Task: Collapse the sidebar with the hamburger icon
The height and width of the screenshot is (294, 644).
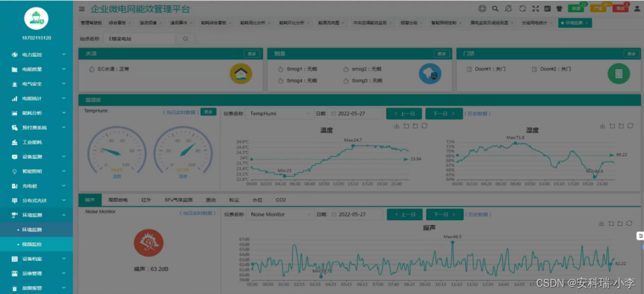Action: pyautogui.click(x=82, y=8)
